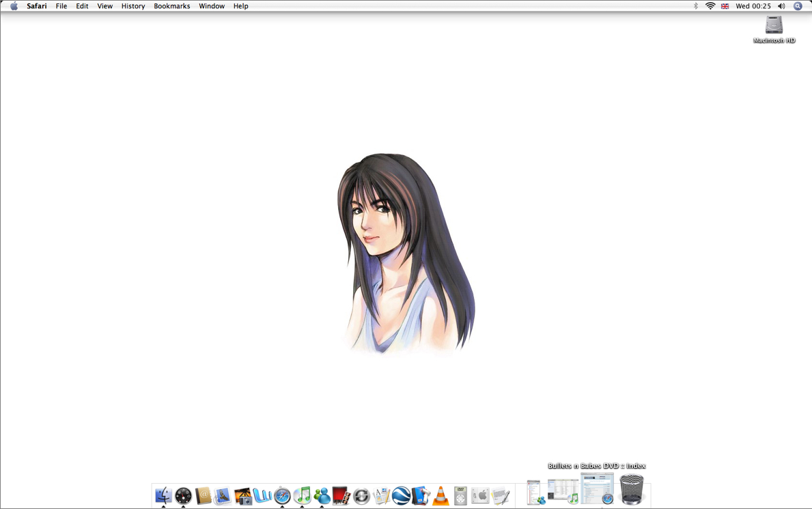Launch TextEdit from the Dock
The height and width of the screenshot is (509, 812).
pyautogui.click(x=501, y=496)
